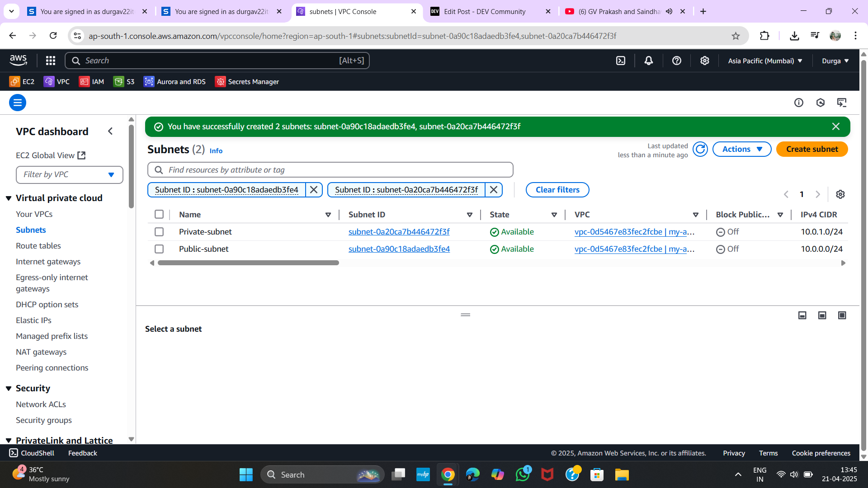Open the EC2 favorite shortcut
868x488 pixels.
[x=22, y=82]
